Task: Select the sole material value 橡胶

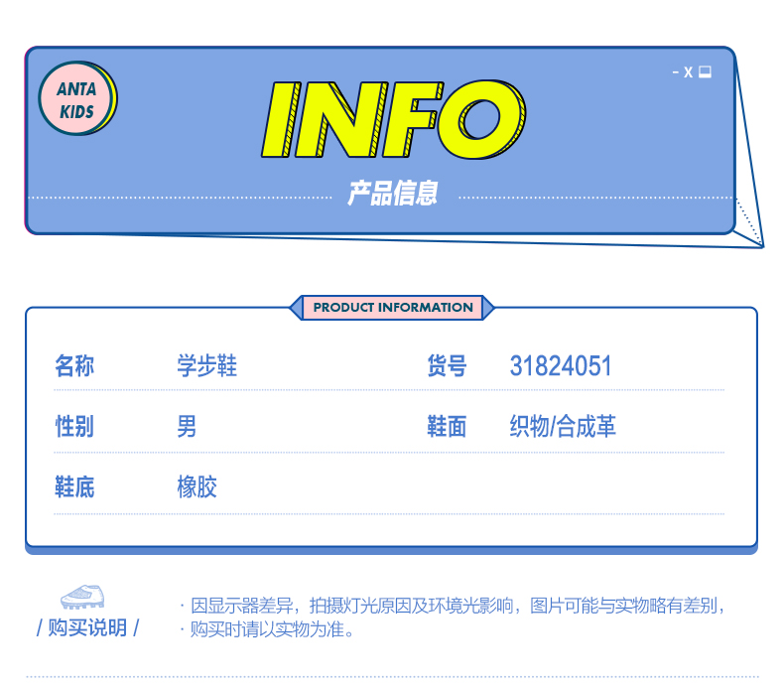Action: (196, 487)
